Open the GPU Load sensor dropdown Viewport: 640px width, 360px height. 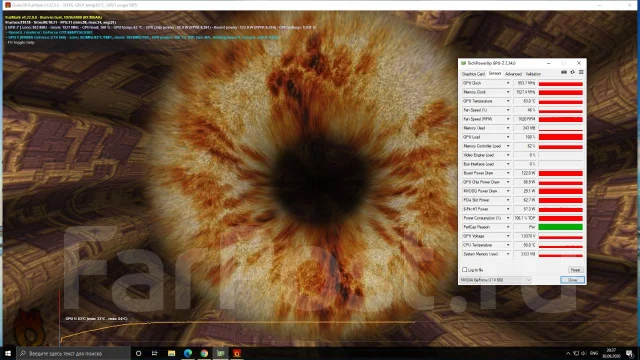pyautogui.click(x=508, y=137)
